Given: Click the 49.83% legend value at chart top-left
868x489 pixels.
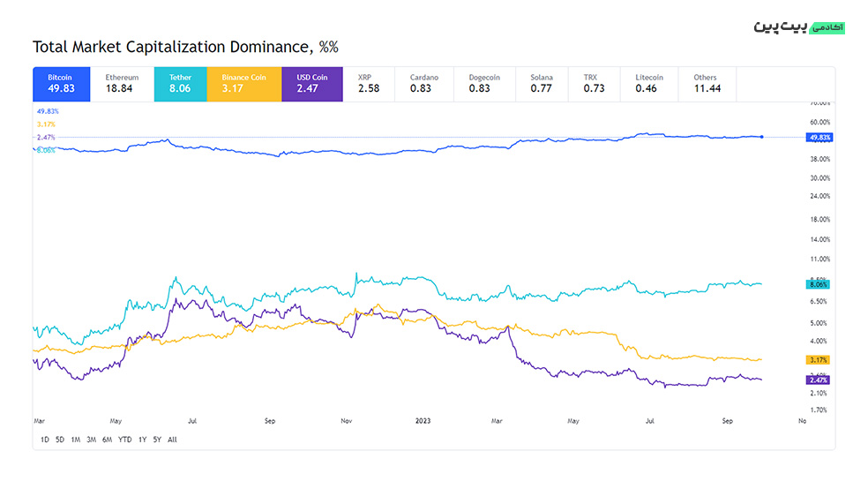Looking at the screenshot, I should pyautogui.click(x=48, y=111).
